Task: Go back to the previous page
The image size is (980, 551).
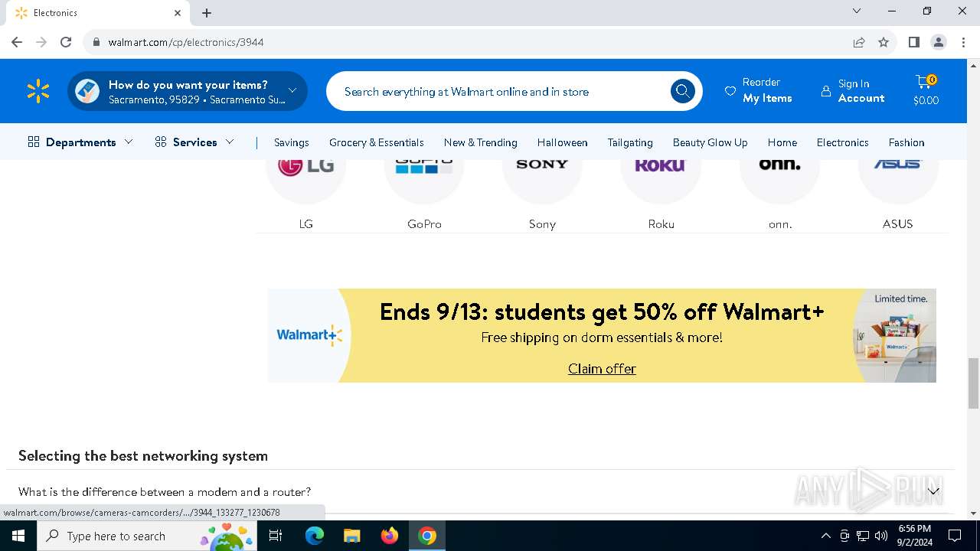Action: pos(17,42)
